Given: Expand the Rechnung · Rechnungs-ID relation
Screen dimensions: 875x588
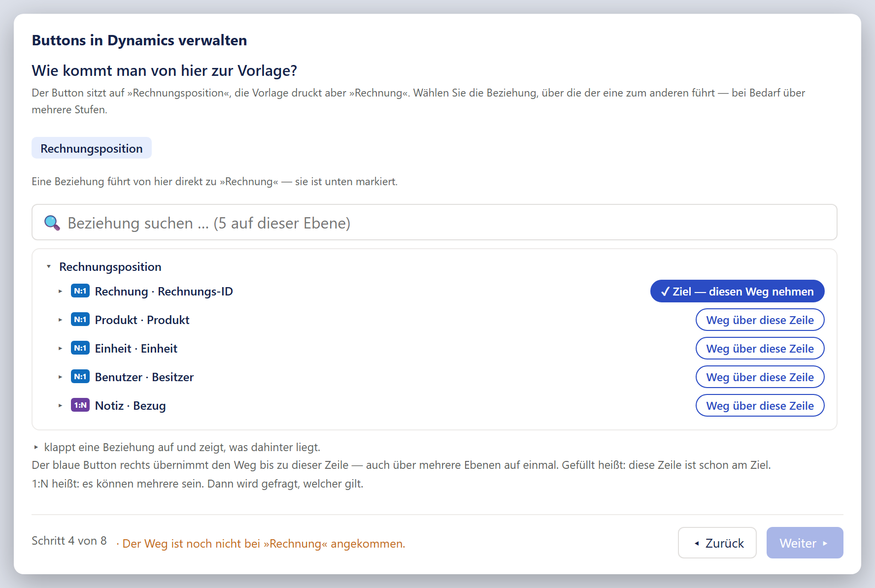Looking at the screenshot, I should click(60, 291).
